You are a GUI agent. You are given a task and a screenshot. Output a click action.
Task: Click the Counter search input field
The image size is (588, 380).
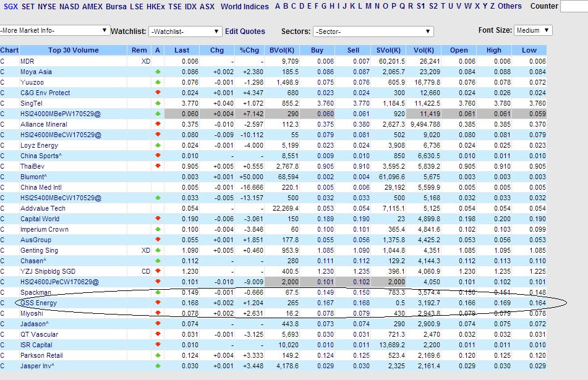tap(574, 6)
